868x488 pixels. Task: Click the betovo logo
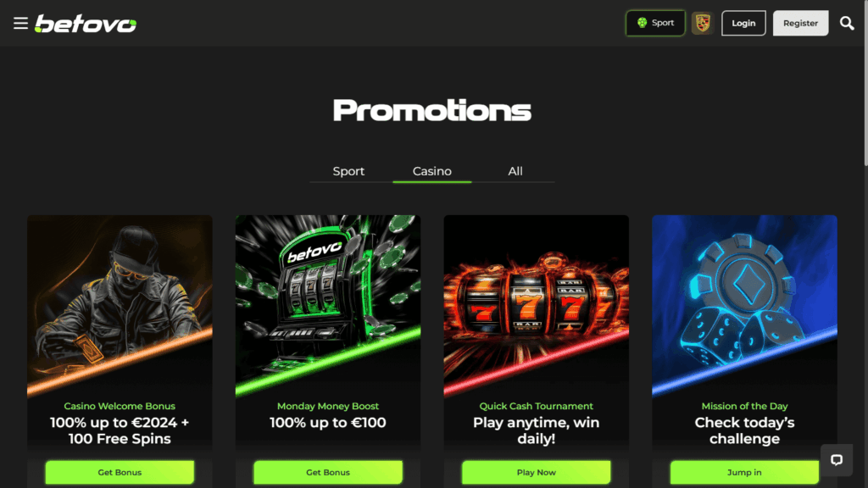pyautogui.click(x=86, y=23)
